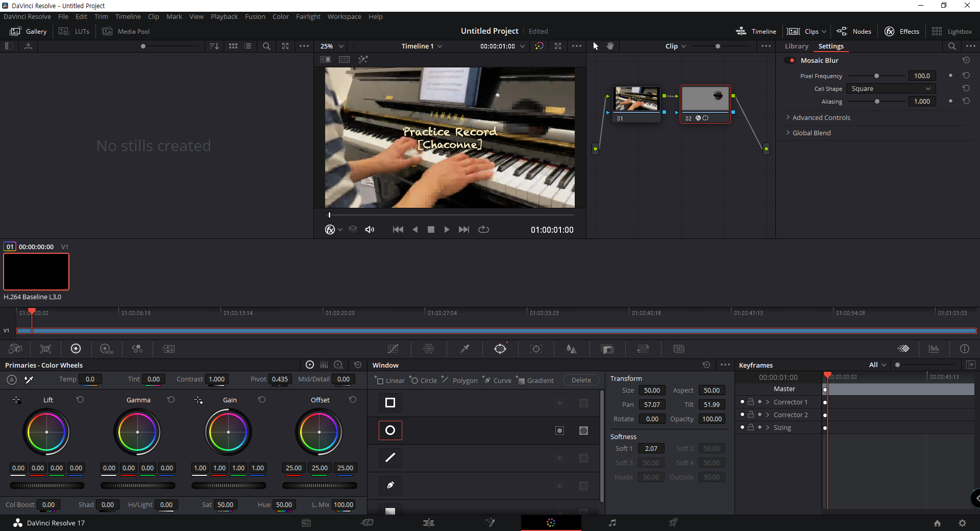Open the Workspace menu
The image size is (980, 531).
[344, 16]
